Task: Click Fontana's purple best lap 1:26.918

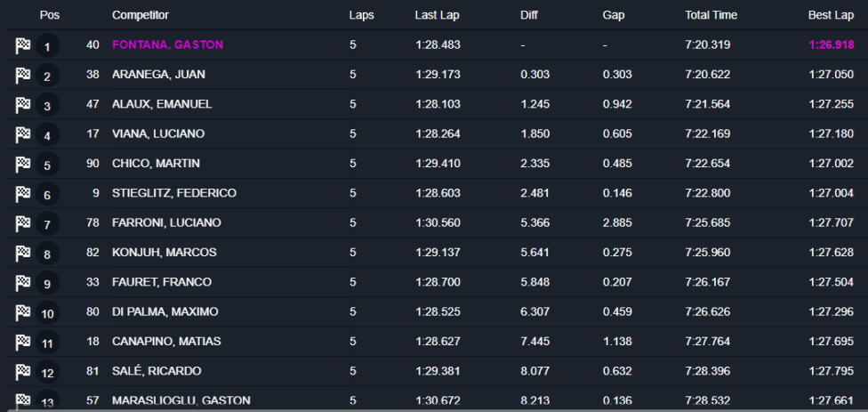Action: pos(831,44)
